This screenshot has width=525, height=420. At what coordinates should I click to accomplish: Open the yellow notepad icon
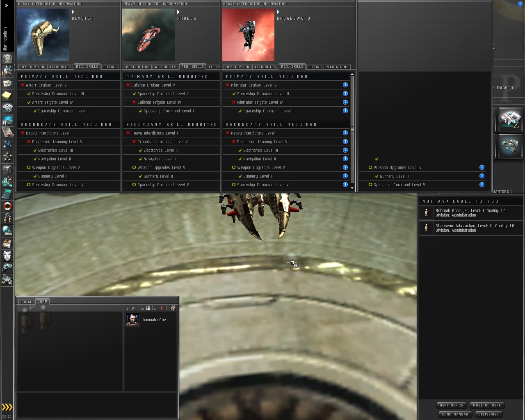7,96
